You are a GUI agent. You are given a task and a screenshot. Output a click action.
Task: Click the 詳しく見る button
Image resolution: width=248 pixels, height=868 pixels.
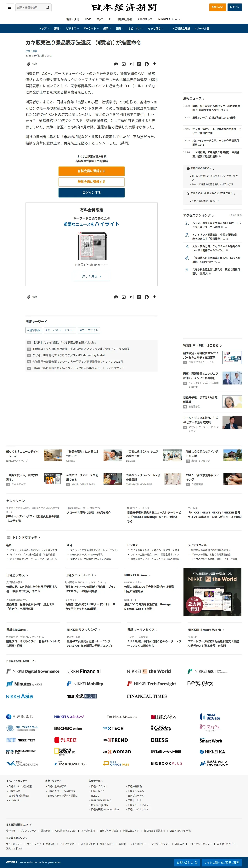pyautogui.click(x=92, y=276)
